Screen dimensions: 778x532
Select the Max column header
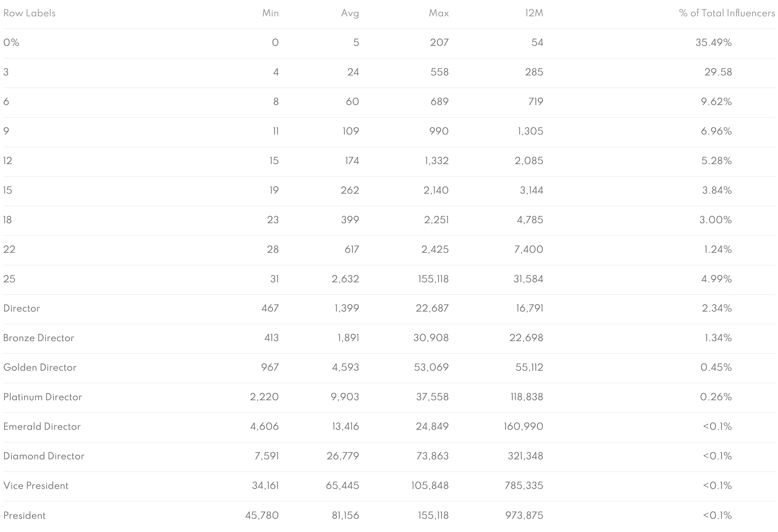coord(439,13)
